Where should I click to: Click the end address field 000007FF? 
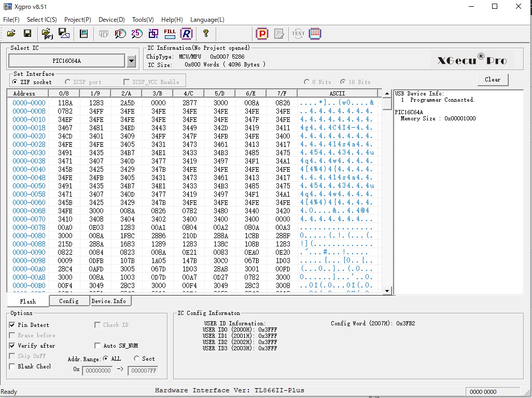click(143, 370)
